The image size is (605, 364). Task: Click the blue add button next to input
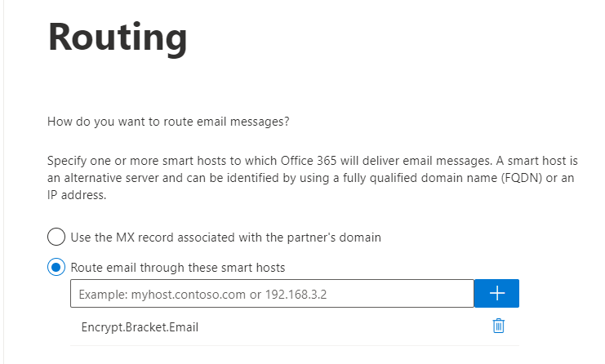[x=496, y=294]
